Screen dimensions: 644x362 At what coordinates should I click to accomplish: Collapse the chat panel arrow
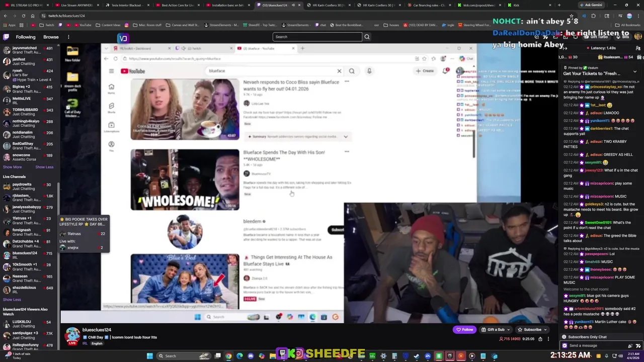point(565,48)
